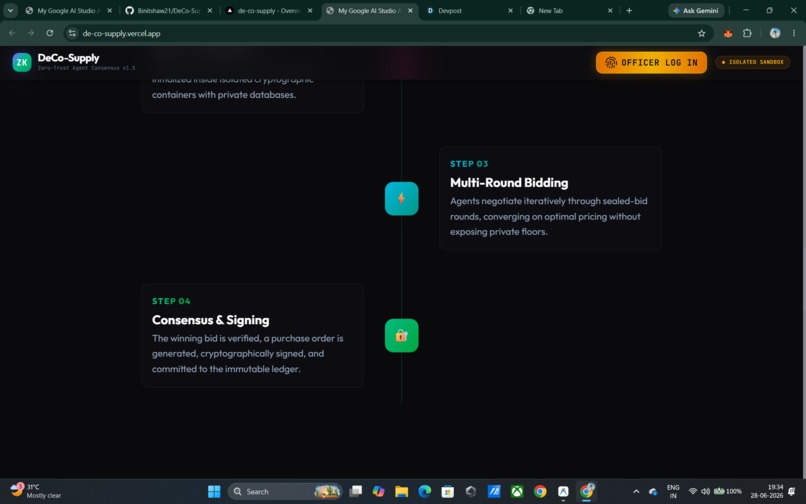This screenshot has width=806, height=504.
Task: Click the ZK DeCo-Supply logo icon
Action: (22, 62)
